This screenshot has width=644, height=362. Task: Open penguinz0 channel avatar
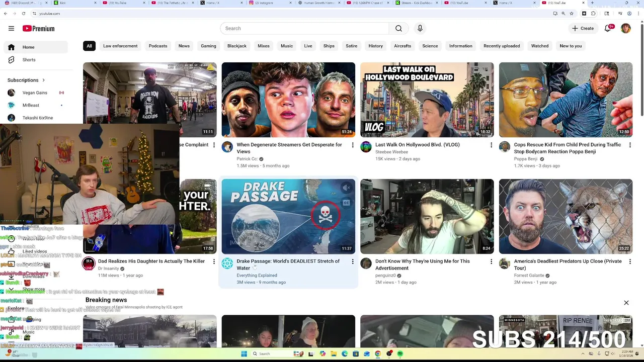366,263
